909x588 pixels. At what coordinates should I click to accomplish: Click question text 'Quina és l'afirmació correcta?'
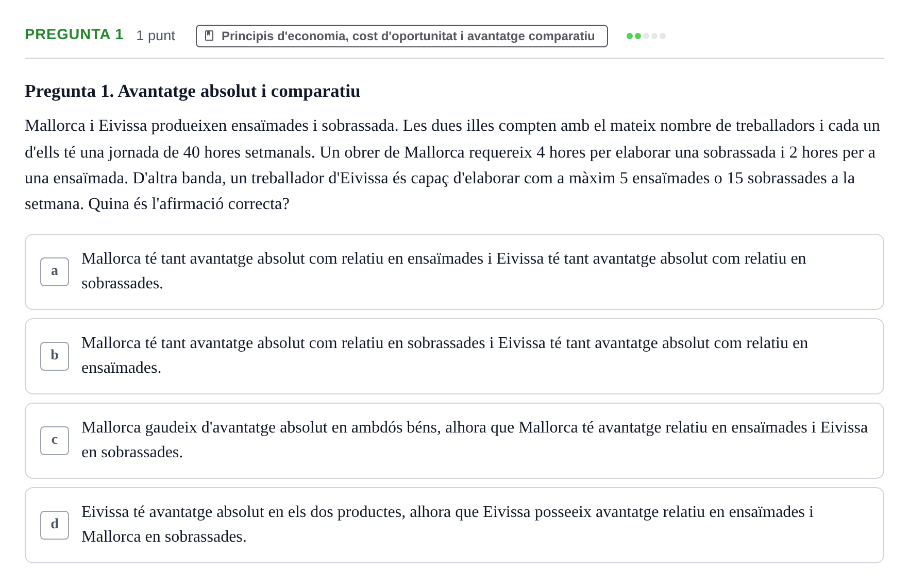pos(189,204)
